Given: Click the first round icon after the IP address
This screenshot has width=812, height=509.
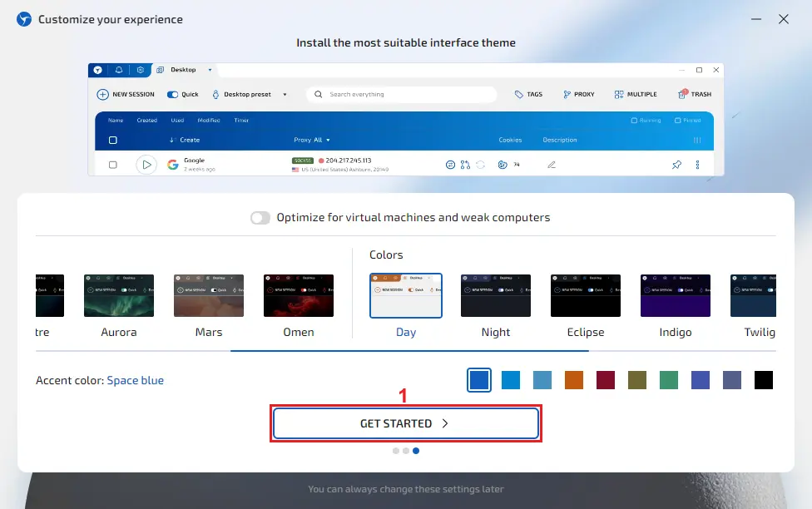Looking at the screenshot, I should point(451,165).
